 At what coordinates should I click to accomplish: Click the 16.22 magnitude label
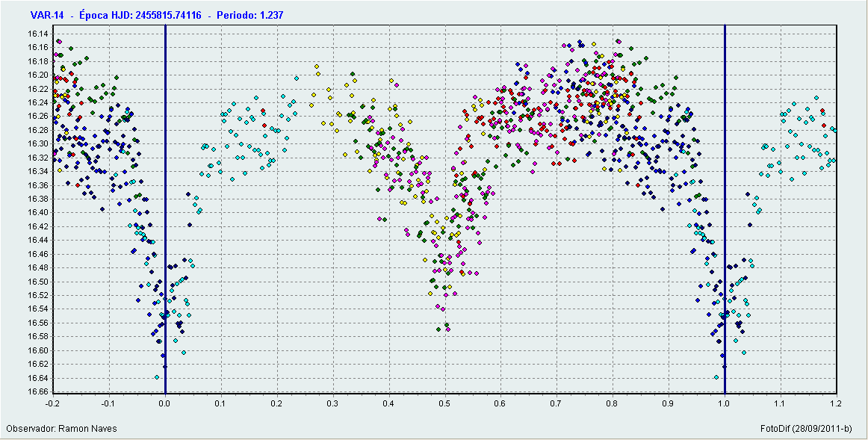[x=37, y=89]
